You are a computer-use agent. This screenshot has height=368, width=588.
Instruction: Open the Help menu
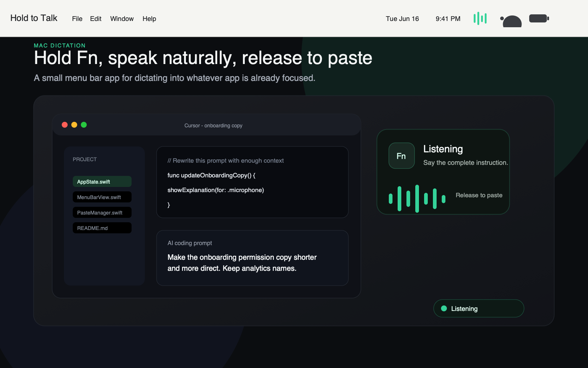pyautogui.click(x=149, y=19)
